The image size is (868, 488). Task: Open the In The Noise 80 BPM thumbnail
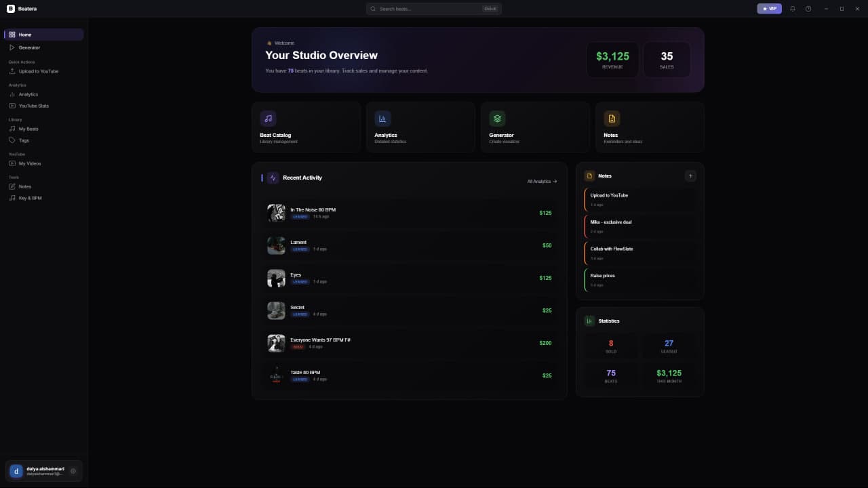276,212
